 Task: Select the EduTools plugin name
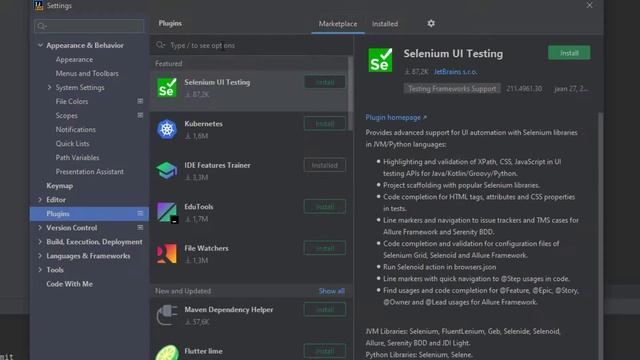199,207
